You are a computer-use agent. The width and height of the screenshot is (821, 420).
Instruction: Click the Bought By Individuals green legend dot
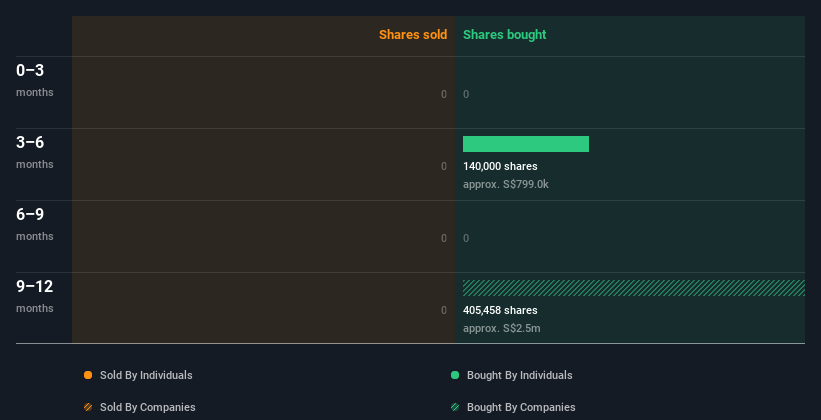(x=455, y=375)
